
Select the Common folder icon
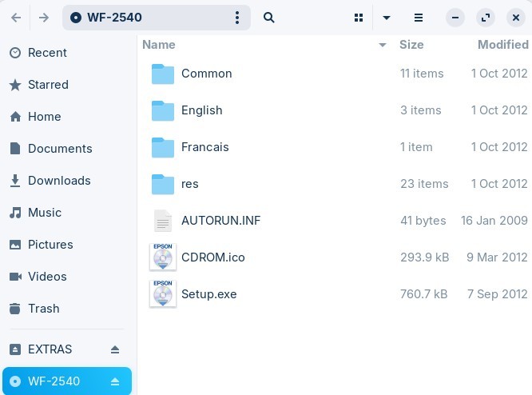click(163, 74)
